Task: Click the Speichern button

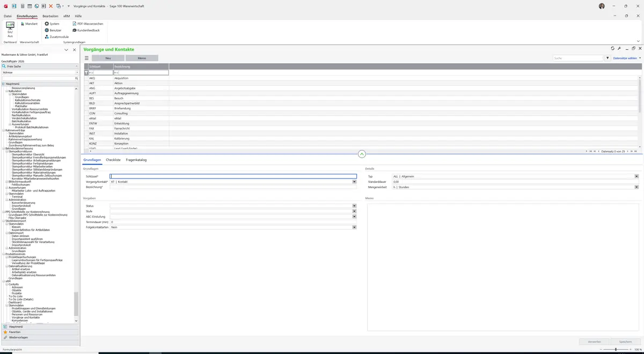Action: coord(626,342)
